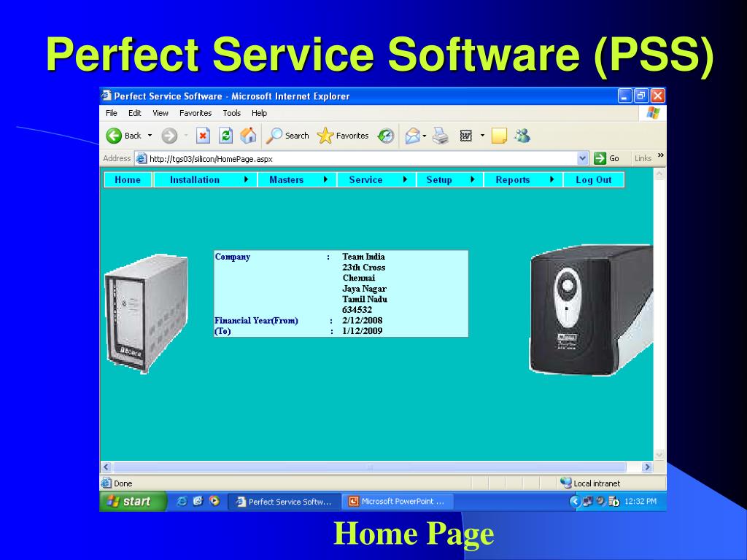747x560 pixels.
Task: Expand the Installation submenu arrow
Action: tap(246, 179)
